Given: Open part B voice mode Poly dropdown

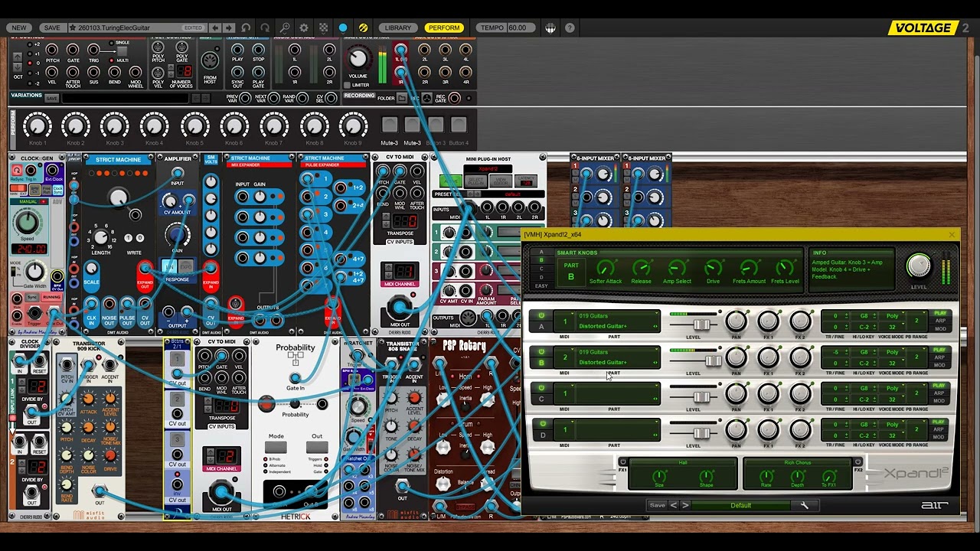Looking at the screenshot, I should (x=892, y=352).
